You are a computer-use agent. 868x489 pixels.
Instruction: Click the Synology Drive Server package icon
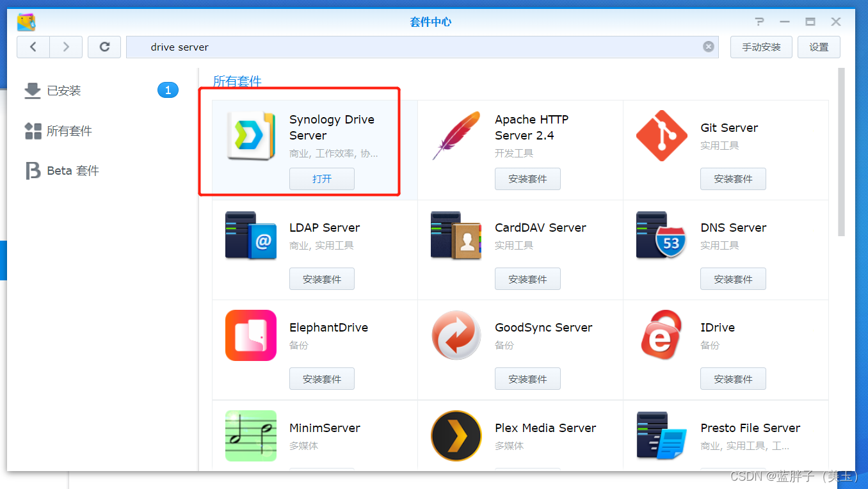click(x=251, y=136)
